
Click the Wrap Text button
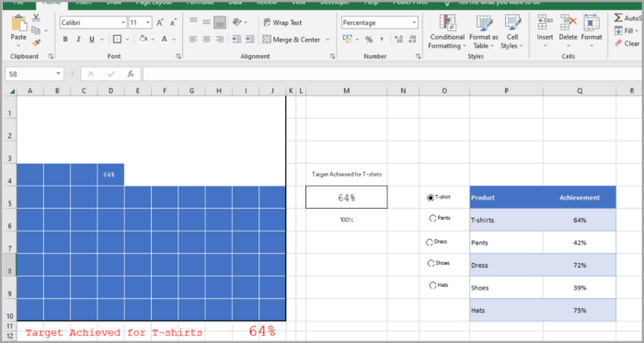tap(282, 23)
